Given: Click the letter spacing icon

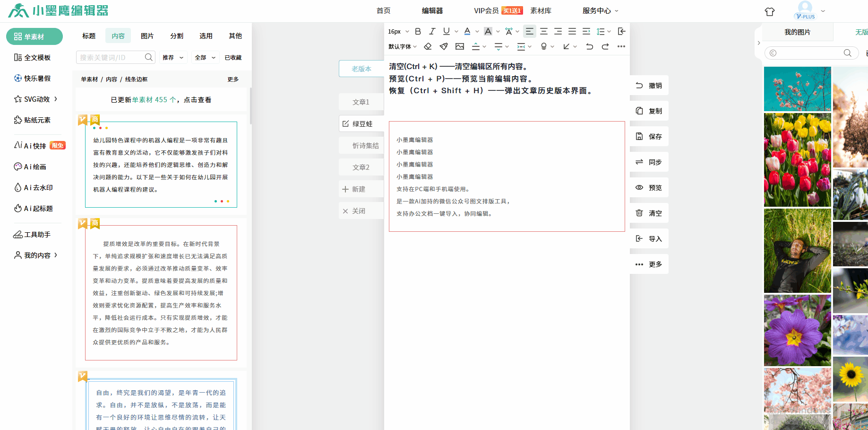Looking at the screenshot, I should [x=509, y=31].
